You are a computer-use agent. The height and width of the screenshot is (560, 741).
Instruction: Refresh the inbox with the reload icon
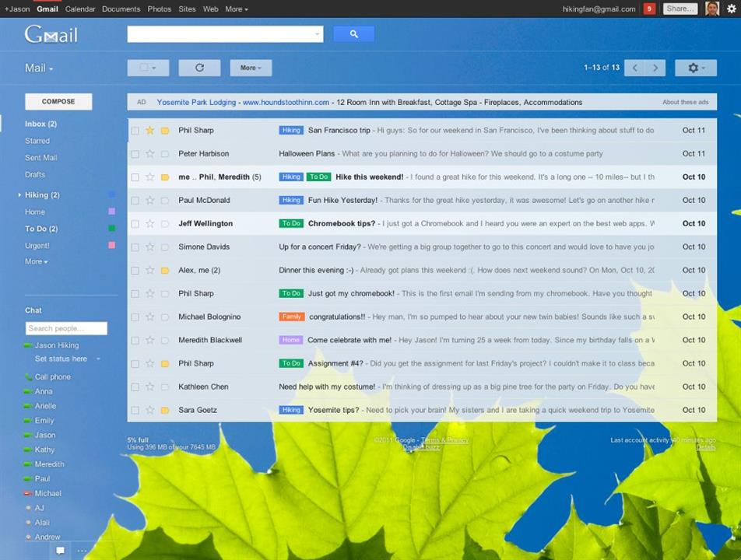(199, 68)
